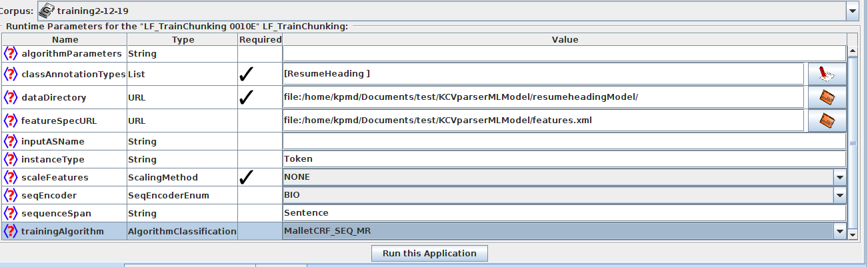This screenshot has height=267, width=868.
Task: Click the help icon beside instanceType
Action: coord(11,159)
